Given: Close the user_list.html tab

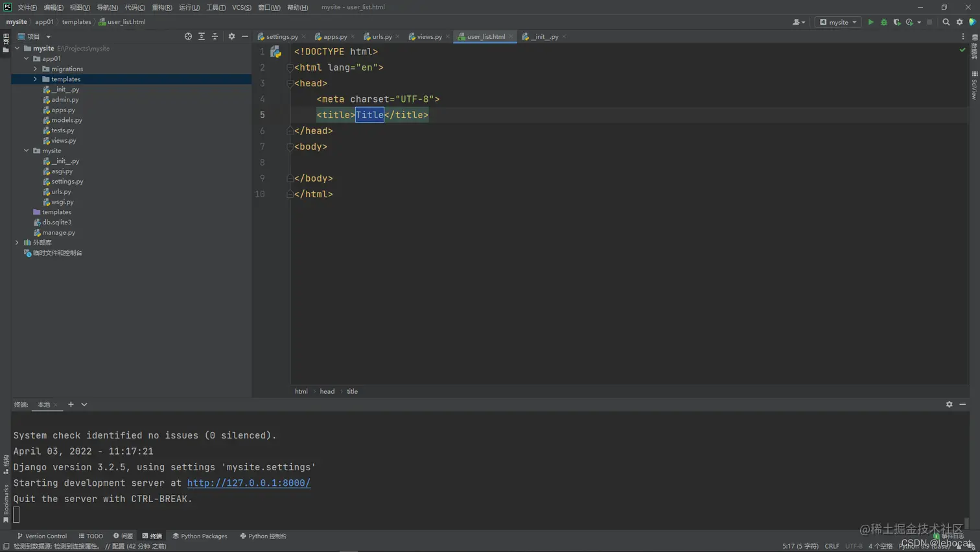Looking at the screenshot, I should 511,36.
